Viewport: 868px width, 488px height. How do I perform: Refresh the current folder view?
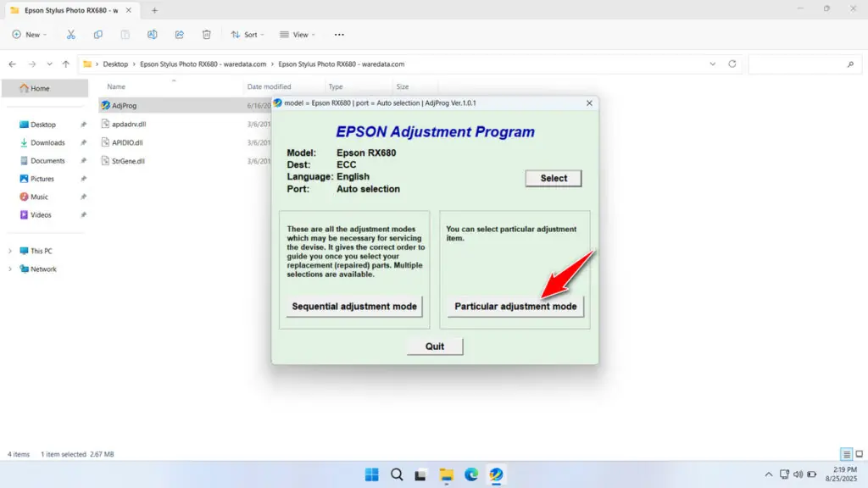coord(732,64)
